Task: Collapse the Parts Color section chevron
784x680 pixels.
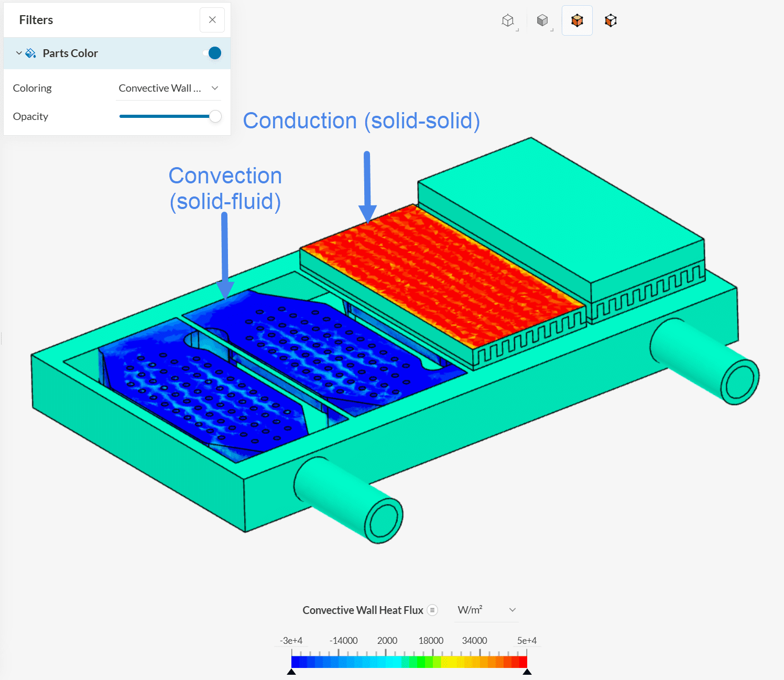Action: point(19,53)
